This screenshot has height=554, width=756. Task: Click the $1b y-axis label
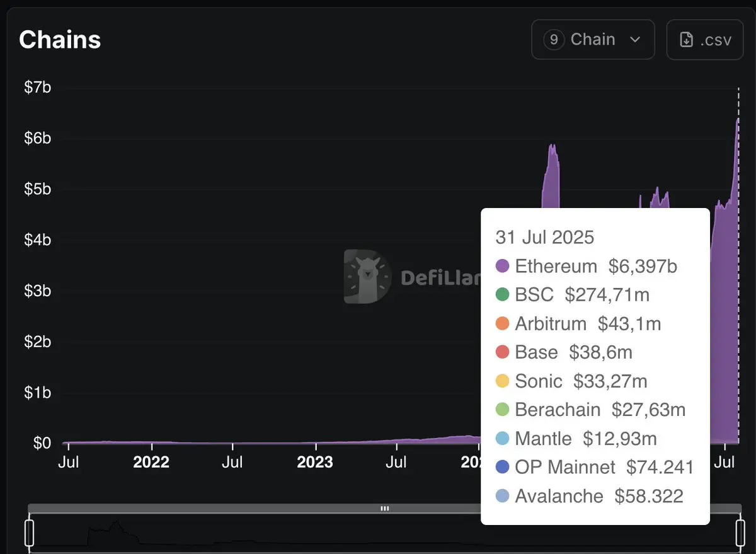[38, 393]
